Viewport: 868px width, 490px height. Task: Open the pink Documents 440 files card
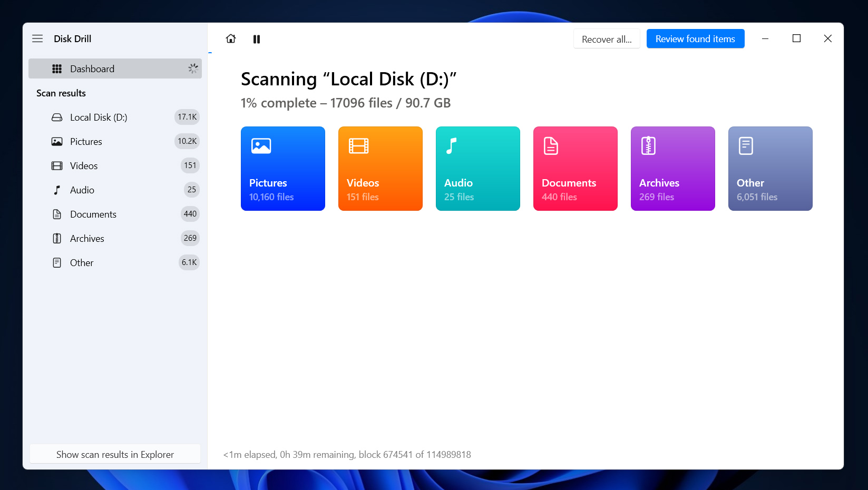click(576, 169)
